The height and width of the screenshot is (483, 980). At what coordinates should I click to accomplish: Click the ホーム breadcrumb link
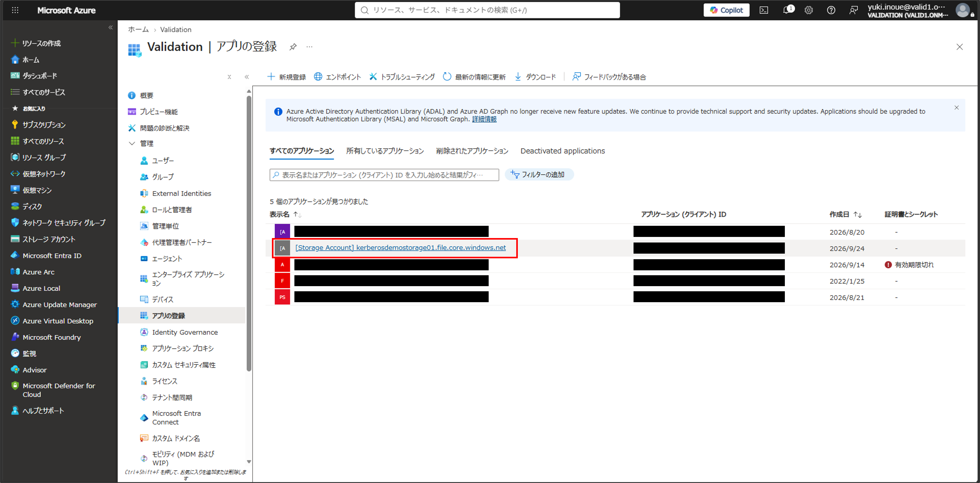click(x=138, y=30)
